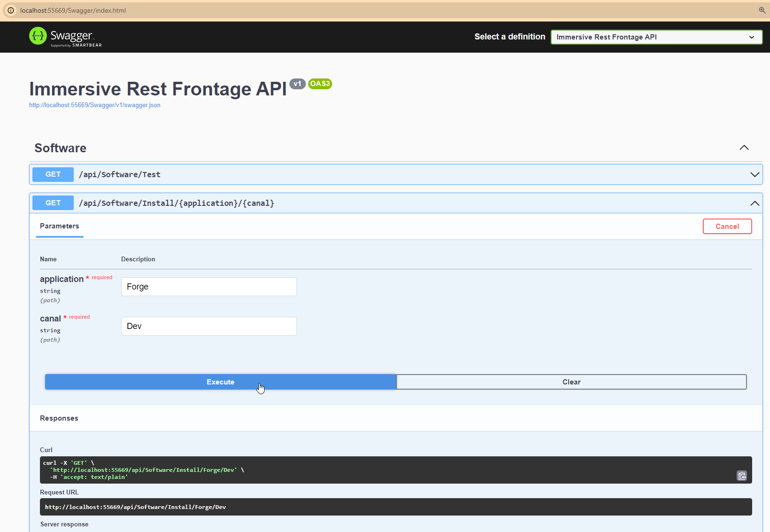Collapse the Install endpoint chevron

pos(754,203)
